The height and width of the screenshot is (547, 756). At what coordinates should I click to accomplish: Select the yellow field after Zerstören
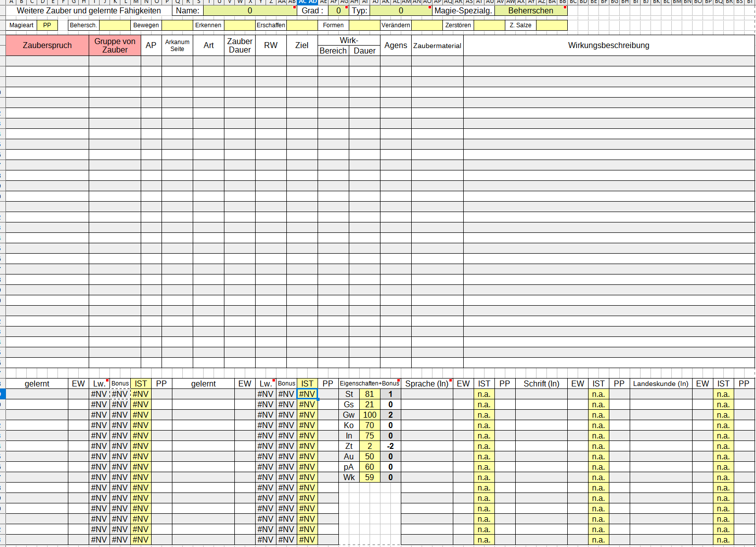489,25
